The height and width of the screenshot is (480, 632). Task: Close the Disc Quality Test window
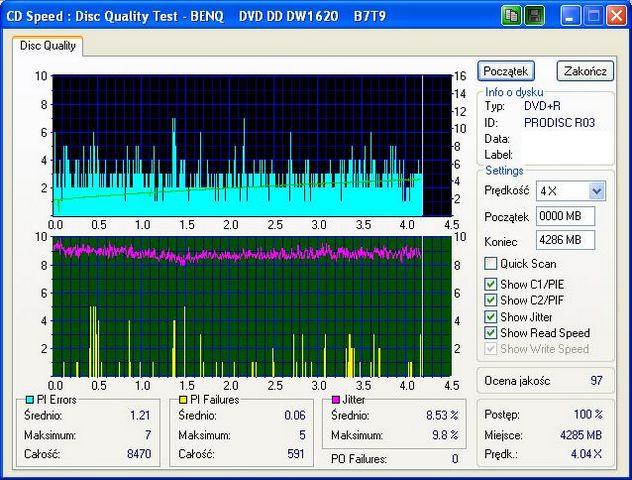point(617,16)
